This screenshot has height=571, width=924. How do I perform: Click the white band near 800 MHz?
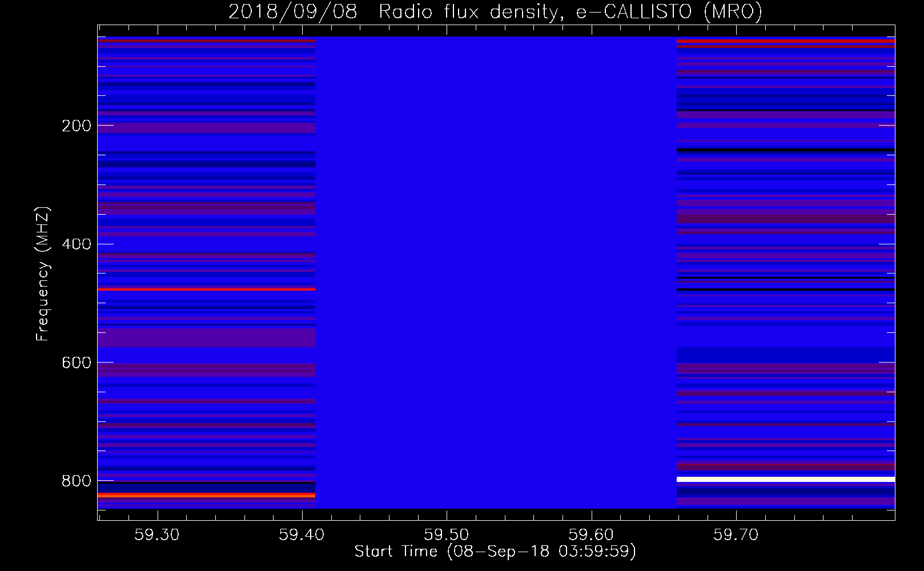(x=786, y=479)
